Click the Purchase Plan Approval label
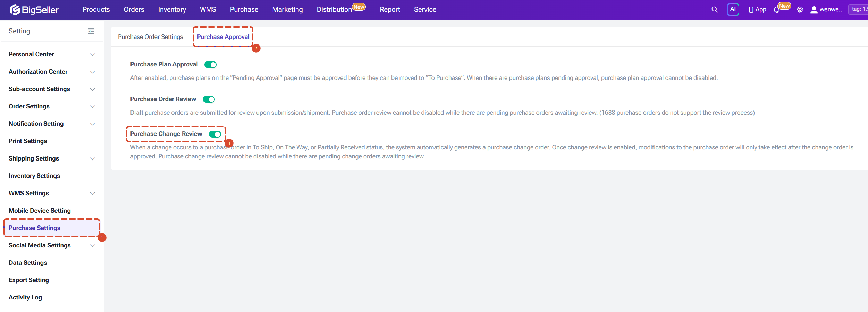The width and height of the screenshot is (868, 312). (164, 64)
